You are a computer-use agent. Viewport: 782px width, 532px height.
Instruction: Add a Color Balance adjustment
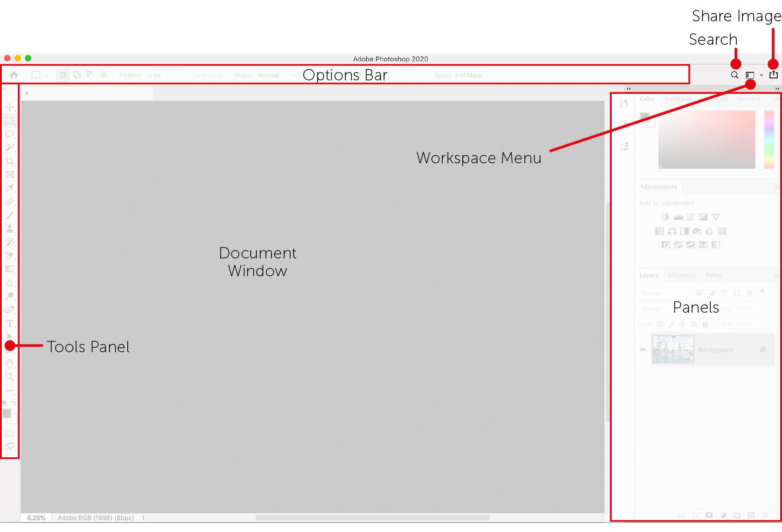click(672, 231)
